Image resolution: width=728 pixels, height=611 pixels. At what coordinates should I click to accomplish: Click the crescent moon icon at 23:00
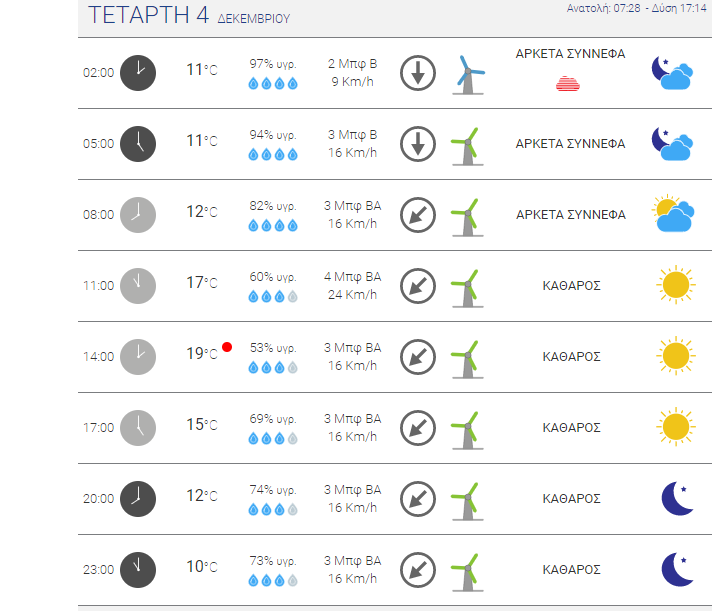(677, 569)
